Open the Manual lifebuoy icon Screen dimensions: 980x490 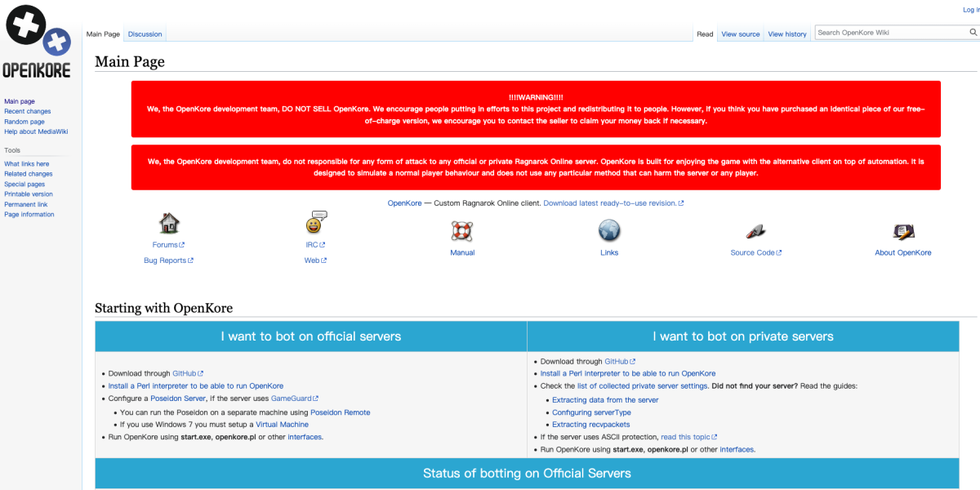(x=461, y=231)
